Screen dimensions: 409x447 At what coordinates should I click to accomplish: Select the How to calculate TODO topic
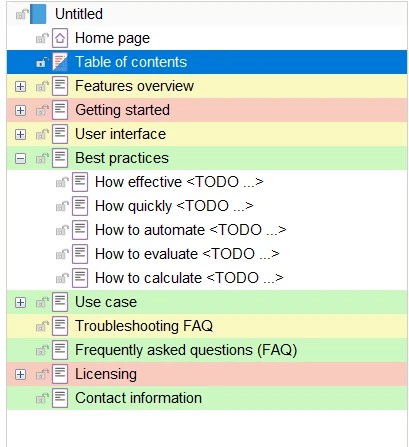tap(189, 278)
